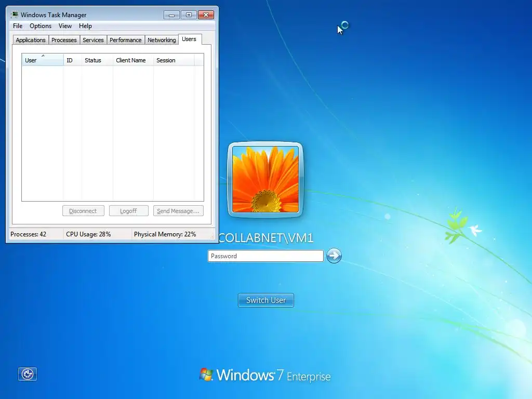Screen dimensions: 532x399
Task: Open the Help menu
Action: tap(85, 26)
